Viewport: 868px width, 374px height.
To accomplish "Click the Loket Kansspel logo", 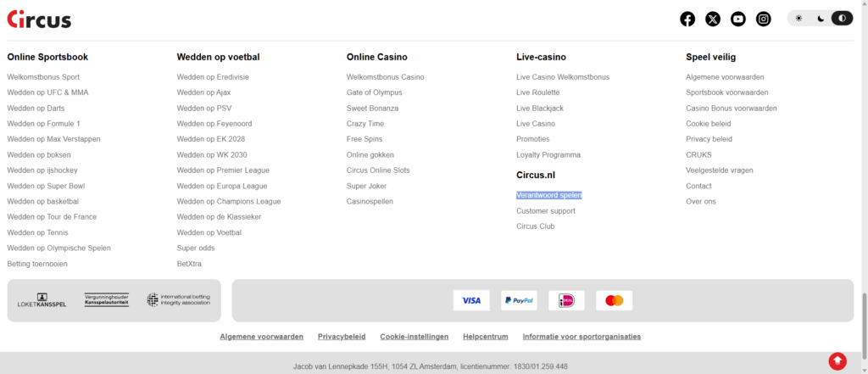I will tap(42, 300).
